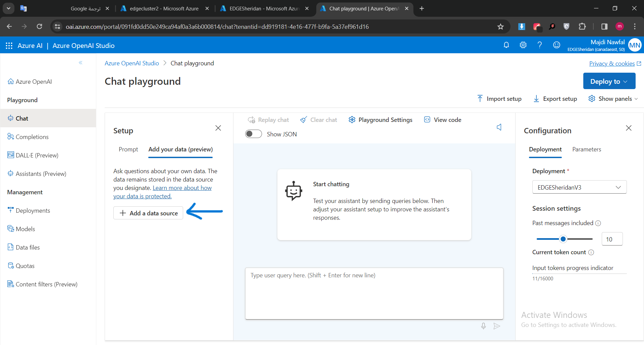Image resolution: width=644 pixels, height=345 pixels.
Task: View the Deployments management page
Action: point(33,210)
